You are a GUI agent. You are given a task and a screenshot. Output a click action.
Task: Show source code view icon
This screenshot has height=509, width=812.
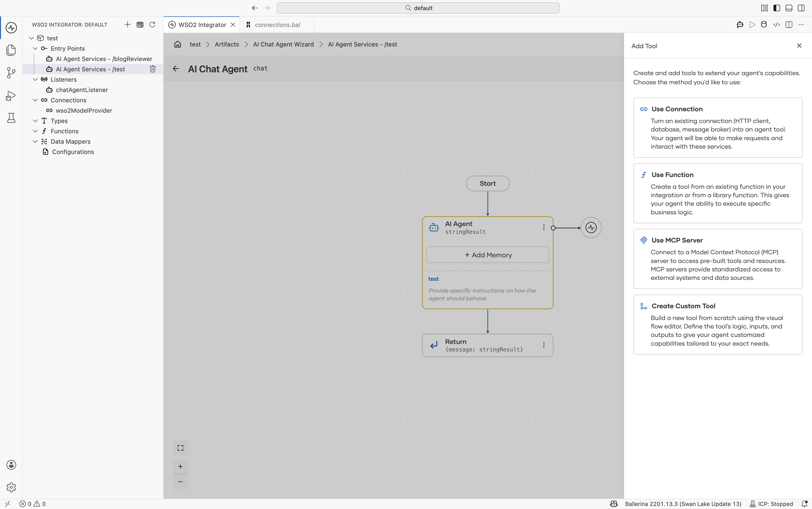tap(777, 25)
